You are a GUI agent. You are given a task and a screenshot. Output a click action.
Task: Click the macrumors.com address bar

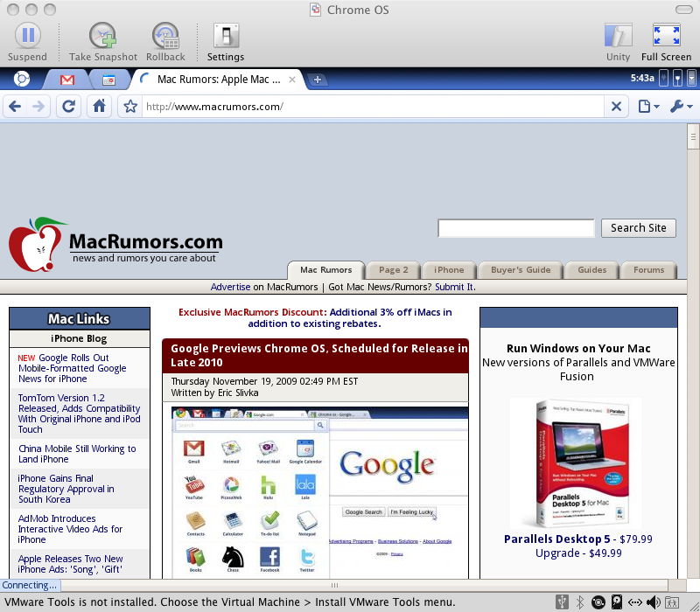click(373, 107)
